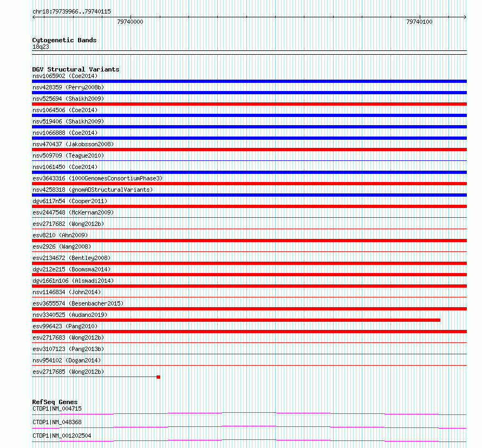Screen dimensions: 482x448
Task: Click the blue bar under nsv1065902
Action: [x=249, y=81]
